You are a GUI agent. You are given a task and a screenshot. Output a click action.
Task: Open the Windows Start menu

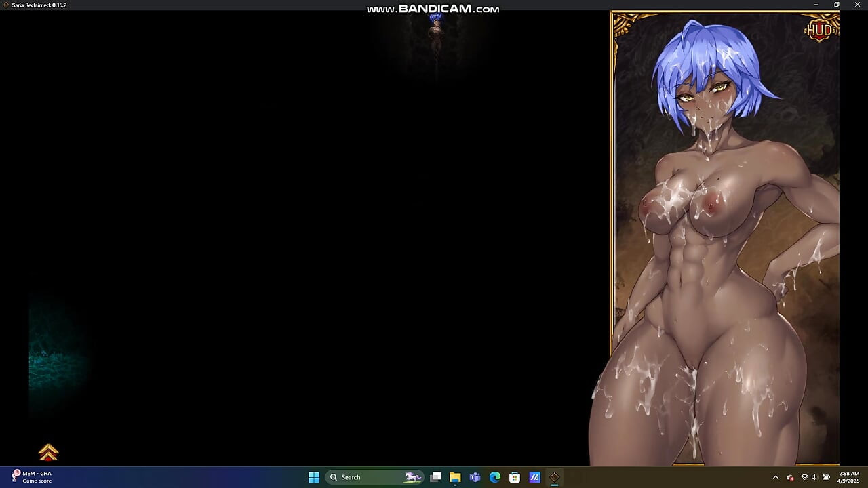(313, 477)
